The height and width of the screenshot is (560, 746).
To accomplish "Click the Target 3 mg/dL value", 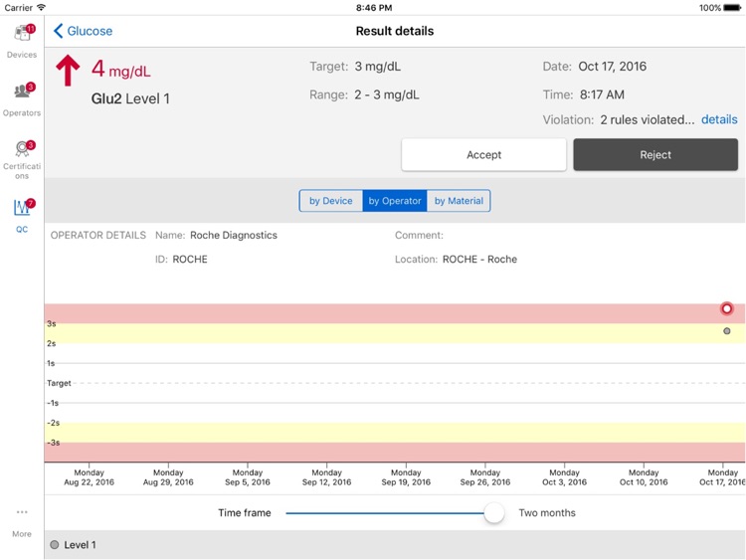I will coord(378,66).
